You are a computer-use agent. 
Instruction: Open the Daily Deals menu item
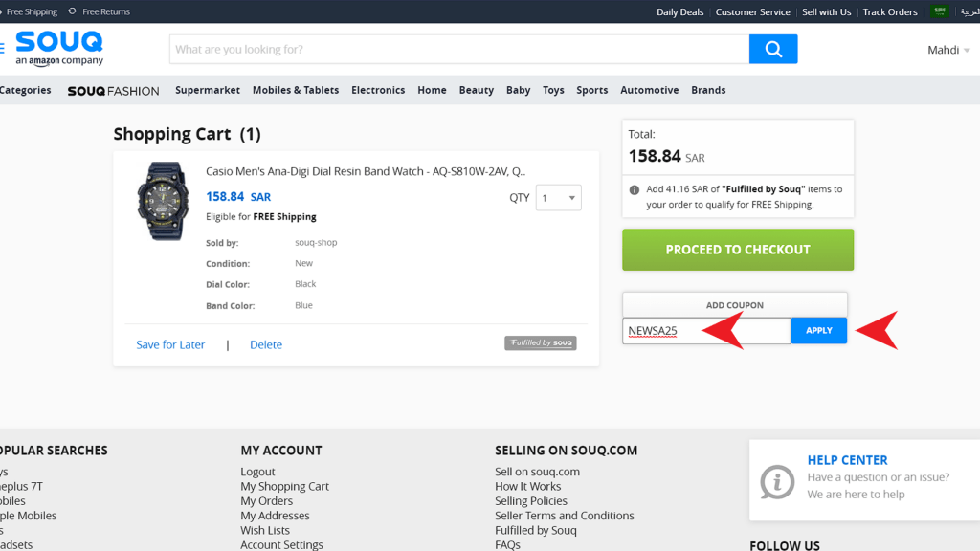pyautogui.click(x=679, y=11)
